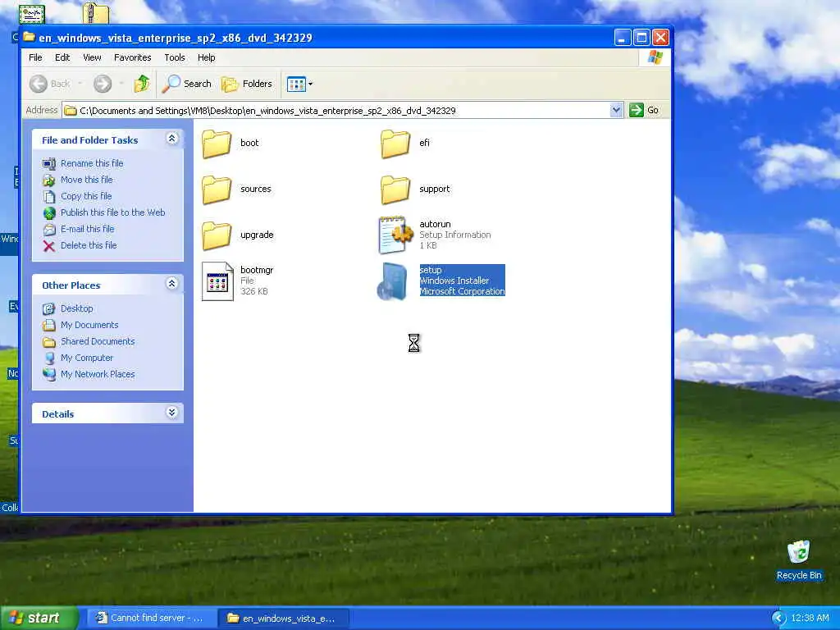Collapse the File and Folder Tasks panel

(172, 139)
